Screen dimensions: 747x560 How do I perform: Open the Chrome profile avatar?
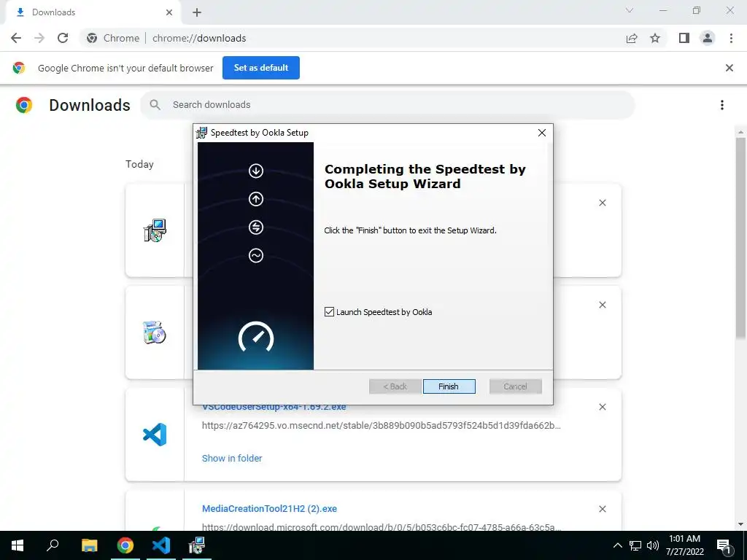708,38
